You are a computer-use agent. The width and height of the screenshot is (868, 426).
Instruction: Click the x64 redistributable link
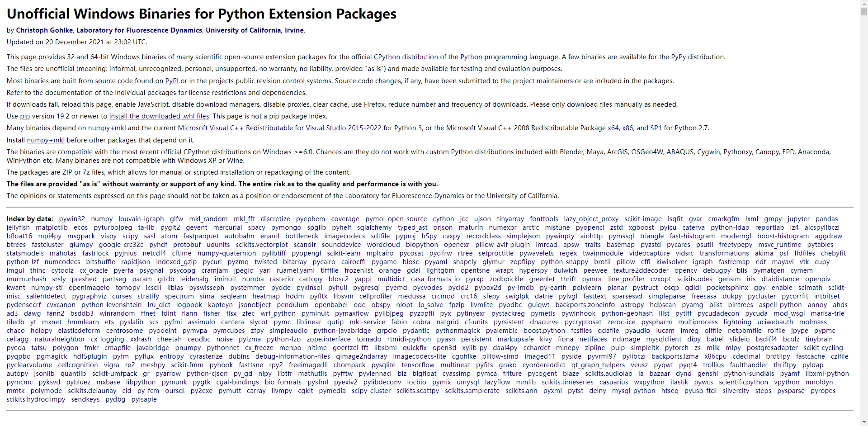(613, 128)
